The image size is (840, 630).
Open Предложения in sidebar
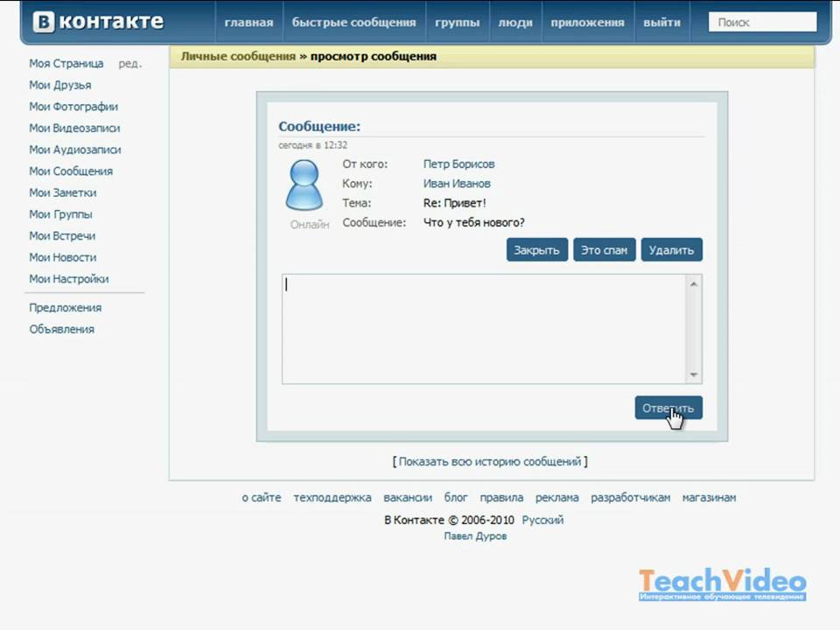coord(66,307)
